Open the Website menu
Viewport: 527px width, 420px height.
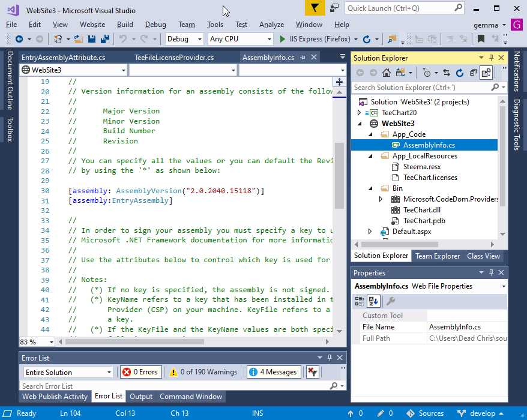pyautogui.click(x=92, y=25)
